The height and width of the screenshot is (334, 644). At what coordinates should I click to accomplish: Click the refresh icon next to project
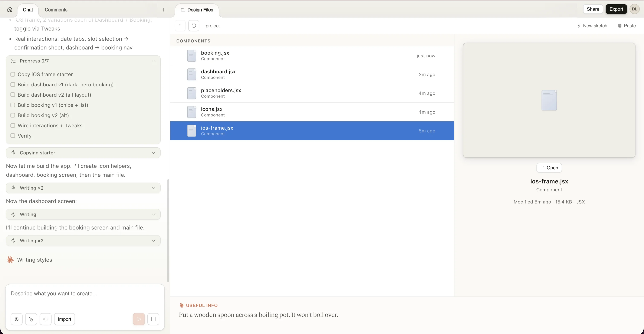point(194,26)
